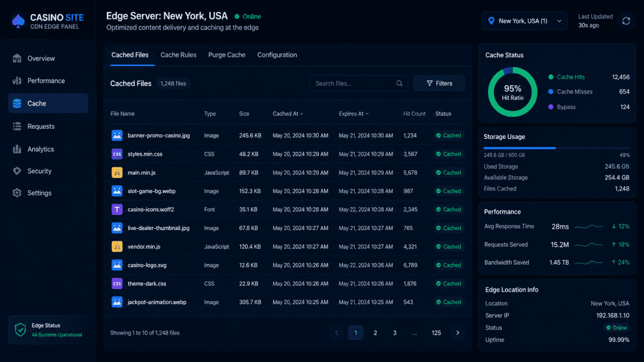Click the image icon for banner-promo-casino.jpg
Image resolution: width=644 pixels, height=362 pixels.
(x=117, y=136)
